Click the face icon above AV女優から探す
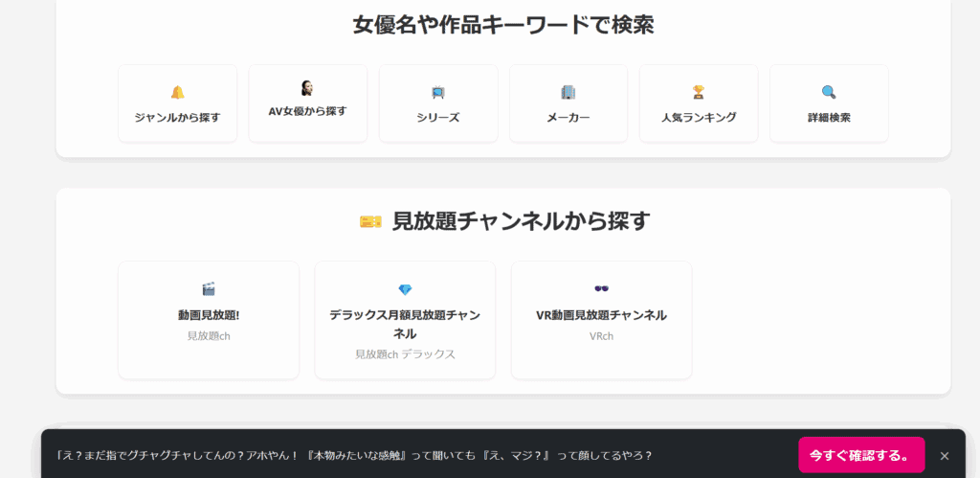Screen dimensions: 980x478 pos(307,88)
